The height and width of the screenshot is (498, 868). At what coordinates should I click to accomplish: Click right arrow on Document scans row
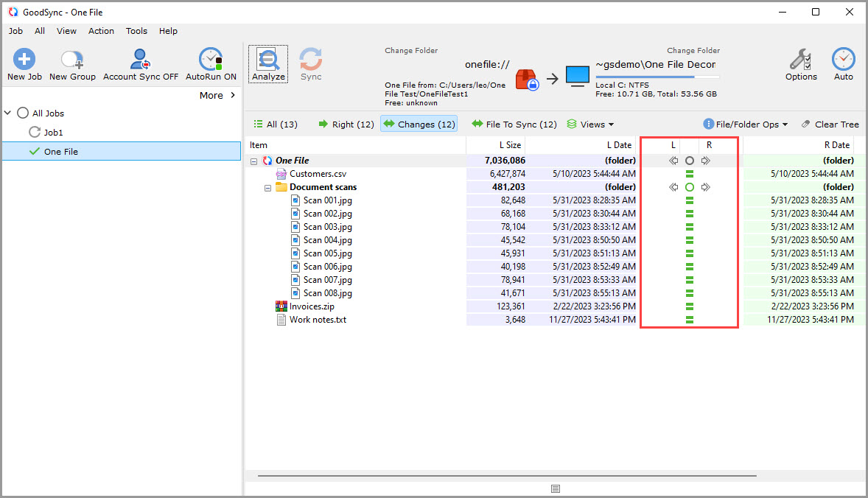(x=705, y=187)
